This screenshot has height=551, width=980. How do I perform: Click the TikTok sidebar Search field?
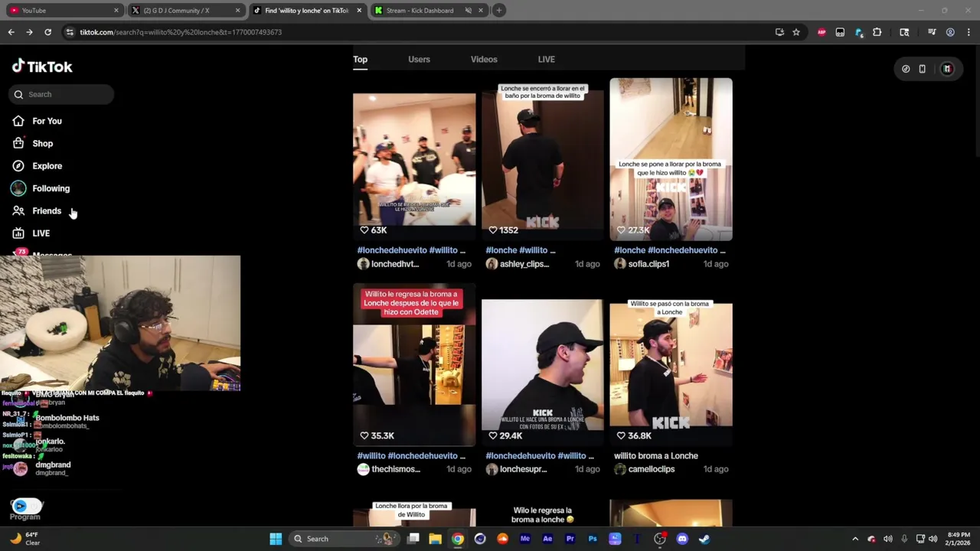(61, 94)
